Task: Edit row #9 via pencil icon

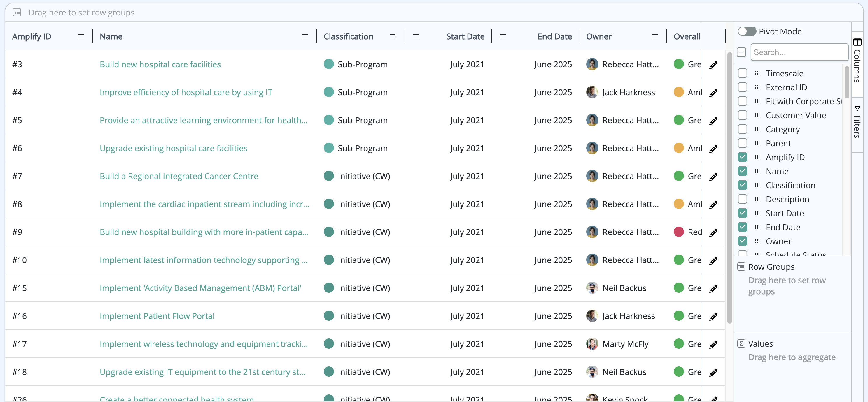Action: (713, 232)
